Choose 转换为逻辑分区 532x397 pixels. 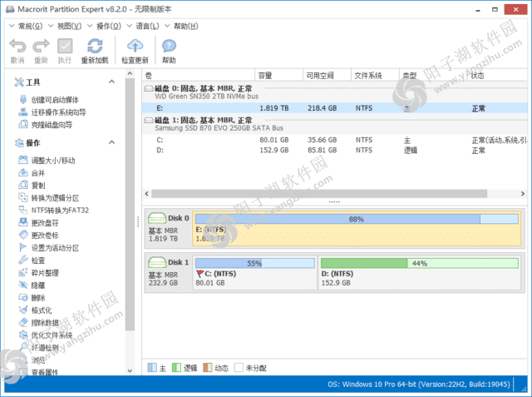(55, 197)
